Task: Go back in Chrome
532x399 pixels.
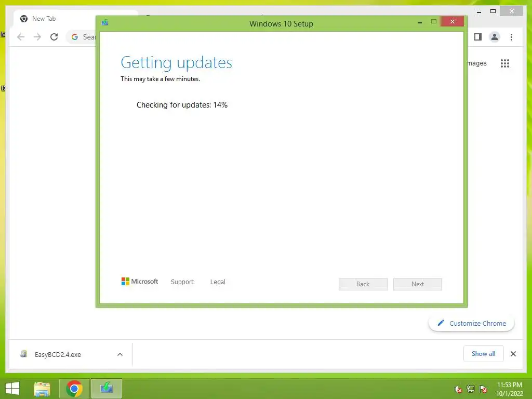Action: click(21, 37)
